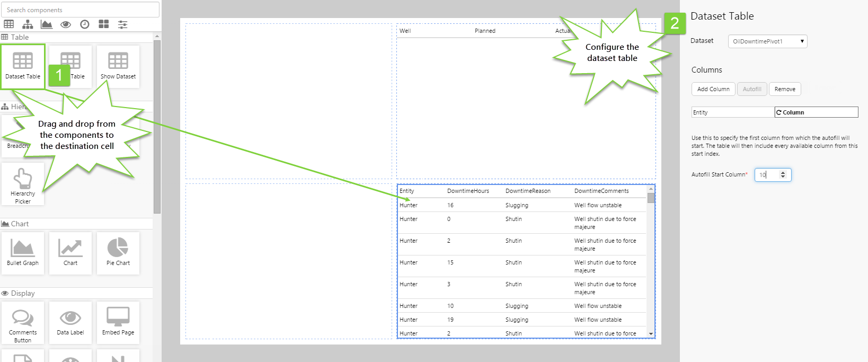Open the Dataset dropdown OilDowntimePivot1
Image resolution: width=868 pixels, height=362 pixels.
tap(767, 41)
